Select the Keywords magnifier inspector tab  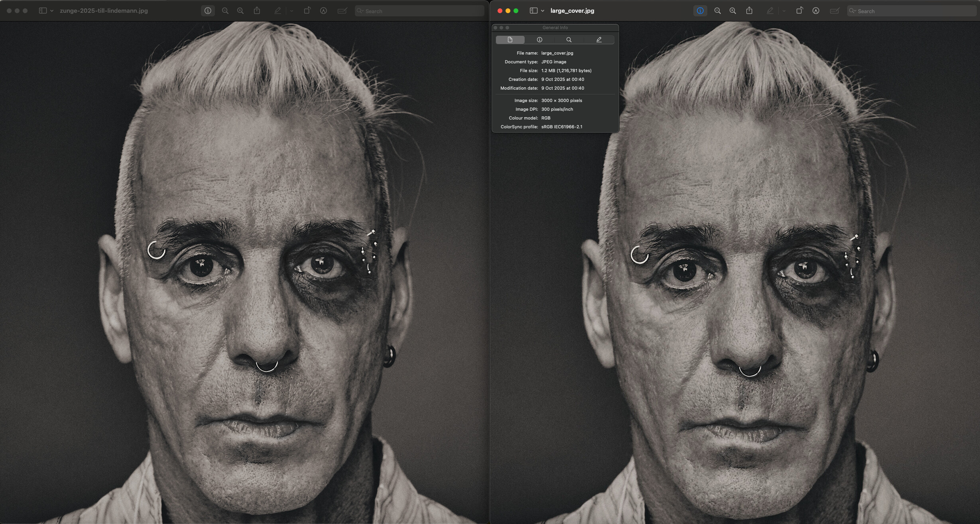569,39
